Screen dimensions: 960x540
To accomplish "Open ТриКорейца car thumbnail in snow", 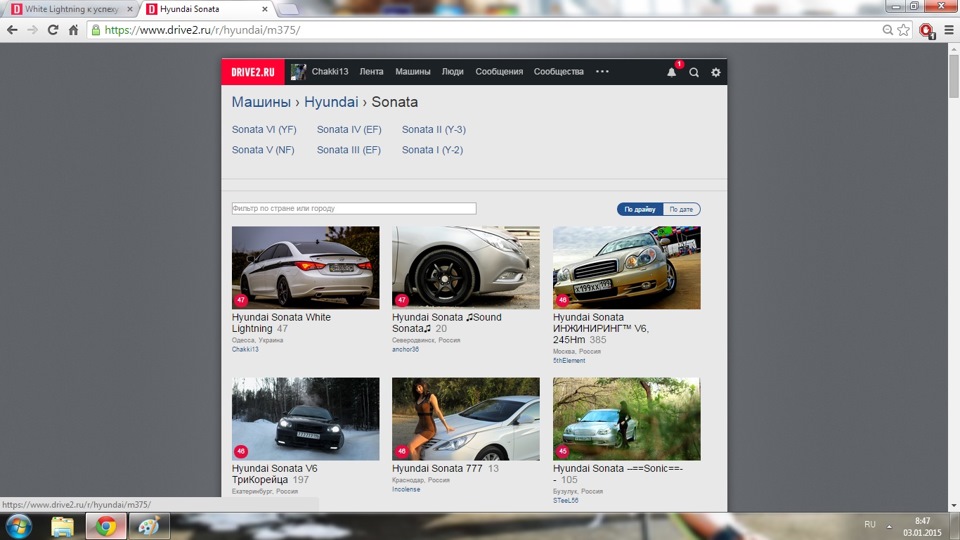I will (306, 419).
